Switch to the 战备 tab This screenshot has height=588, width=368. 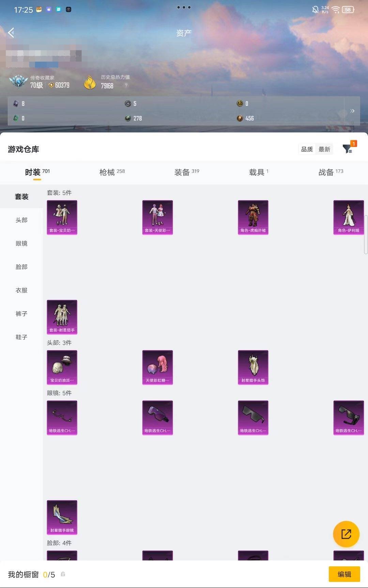331,173
